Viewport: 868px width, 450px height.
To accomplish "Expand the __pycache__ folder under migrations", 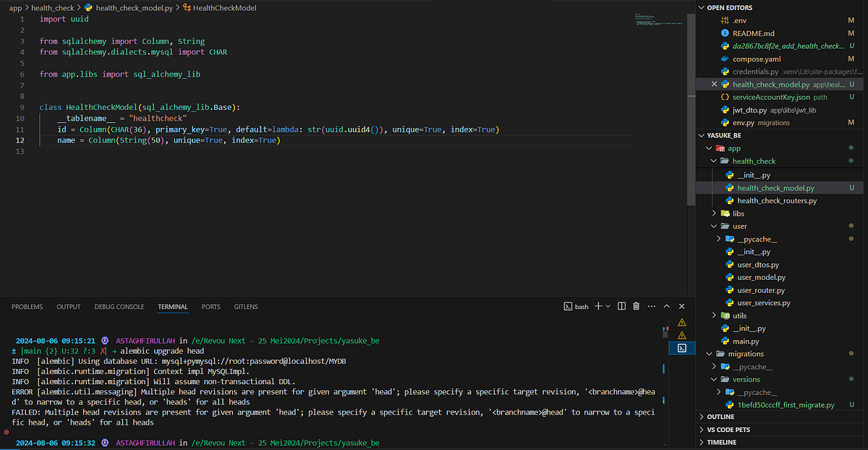I will click(713, 366).
